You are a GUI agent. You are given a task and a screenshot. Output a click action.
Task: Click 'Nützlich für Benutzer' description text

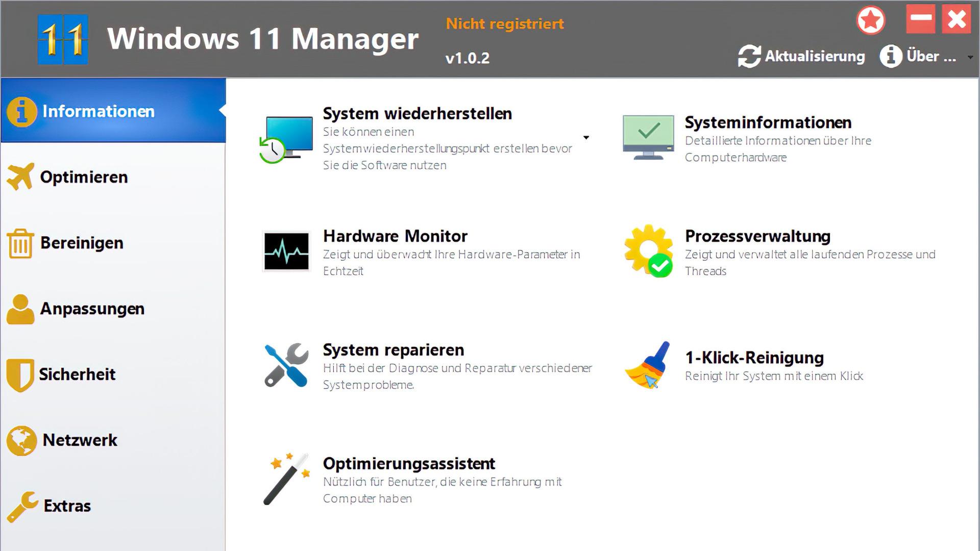442,490
